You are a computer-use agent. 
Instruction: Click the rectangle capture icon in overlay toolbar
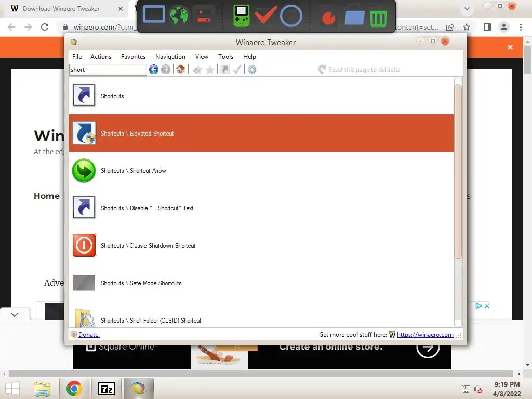(154, 15)
